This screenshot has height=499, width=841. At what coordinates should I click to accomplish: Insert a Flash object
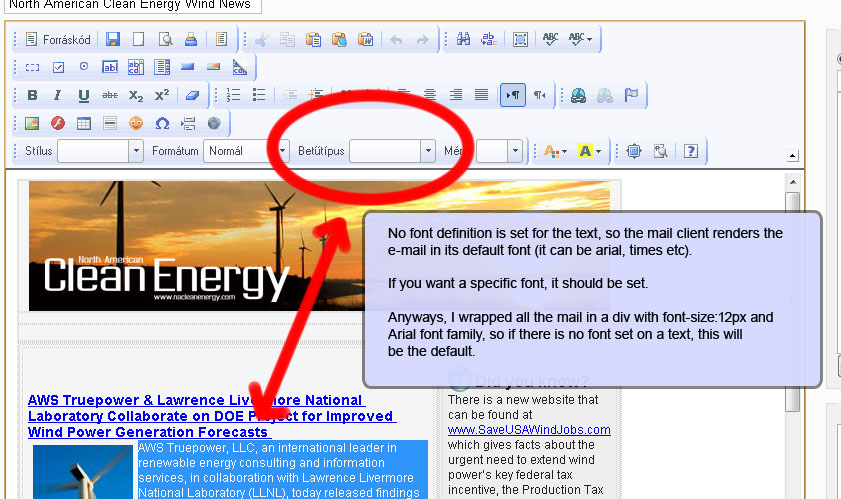(x=58, y=124)
